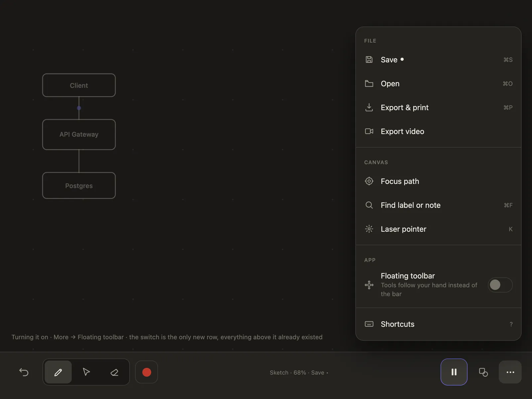Click the ⌘P shortcut hint

click(508, 108)
